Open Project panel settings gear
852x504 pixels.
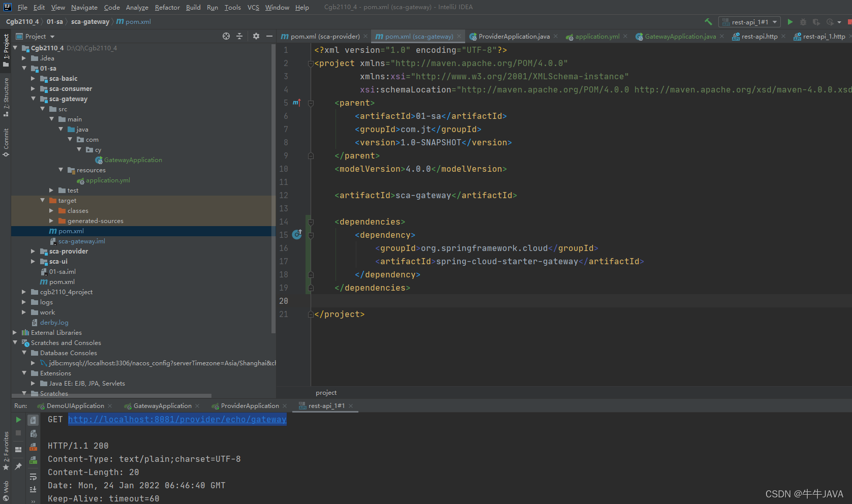256,36
